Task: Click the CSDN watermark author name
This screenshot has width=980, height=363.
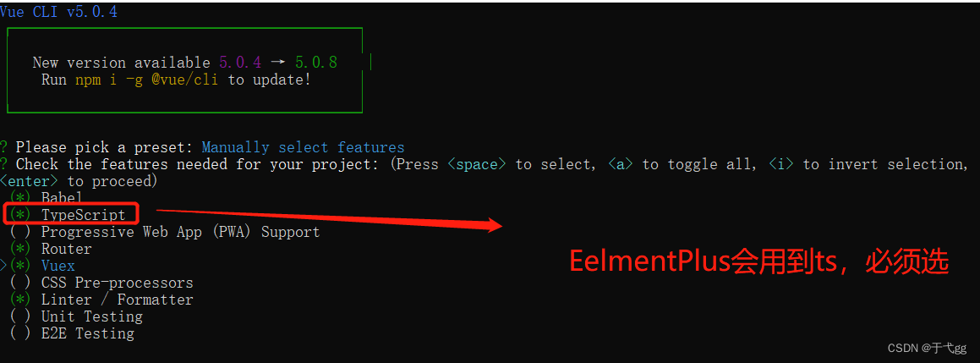Action: click(950, 348)
